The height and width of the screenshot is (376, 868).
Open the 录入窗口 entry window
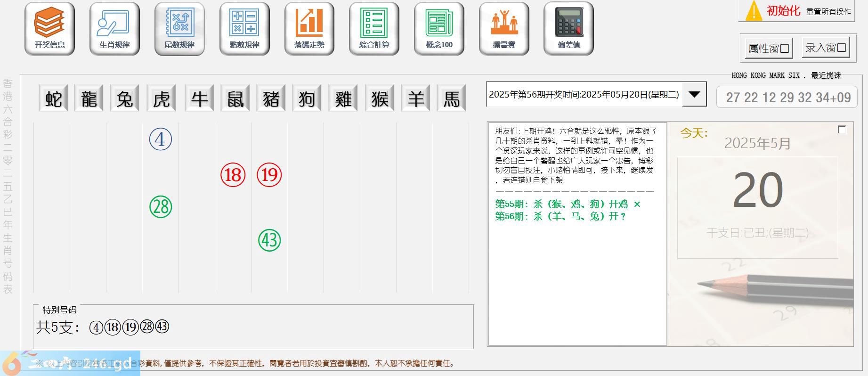pos(826,48)
